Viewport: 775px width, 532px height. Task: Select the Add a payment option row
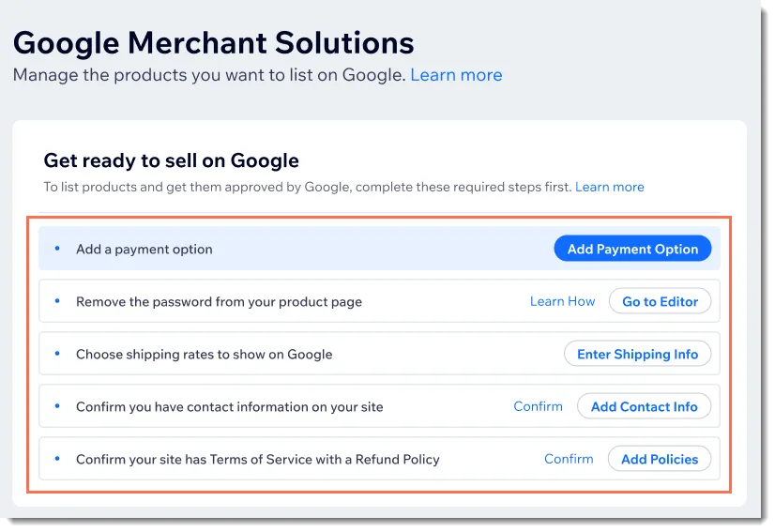point(379,249)
